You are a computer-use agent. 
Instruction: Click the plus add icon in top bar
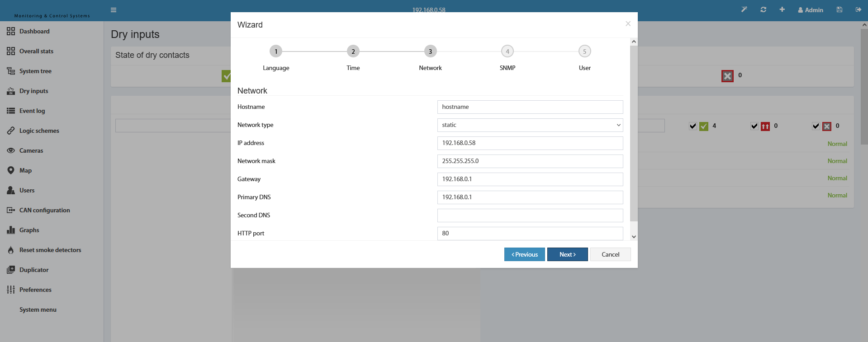(x=782, y=9)
